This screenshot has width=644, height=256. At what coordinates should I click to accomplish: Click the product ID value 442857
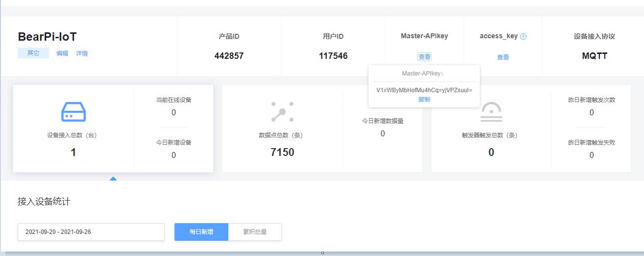click(x=229, y=56)
